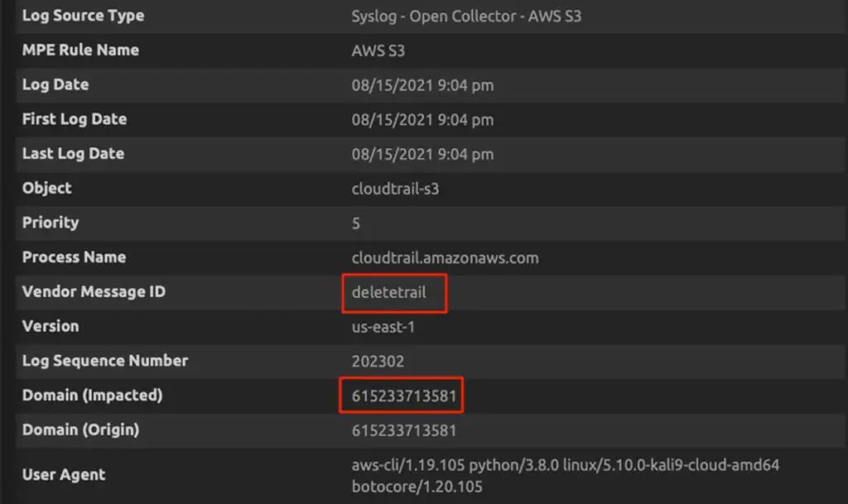Click the Priority field label
The image size is (848, 504).
(x=50, y=223)
